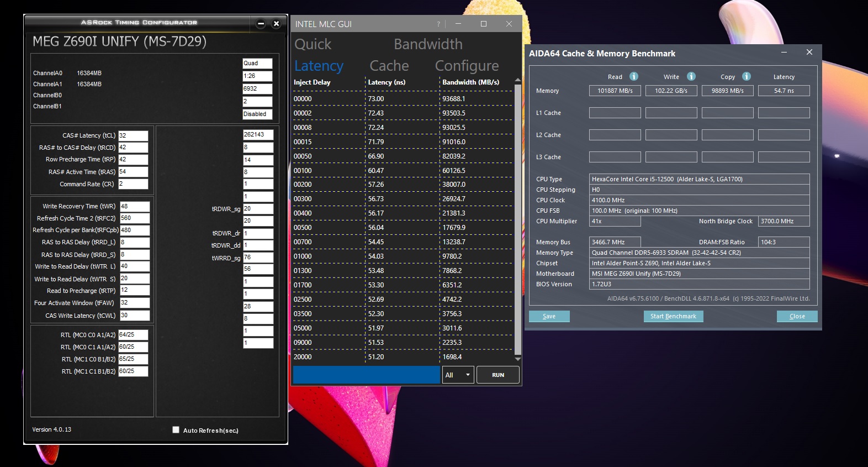Click the 93688.1 bandwidth cell
The height and width of the screenshot is (467, 868).
tap(454, 99)
